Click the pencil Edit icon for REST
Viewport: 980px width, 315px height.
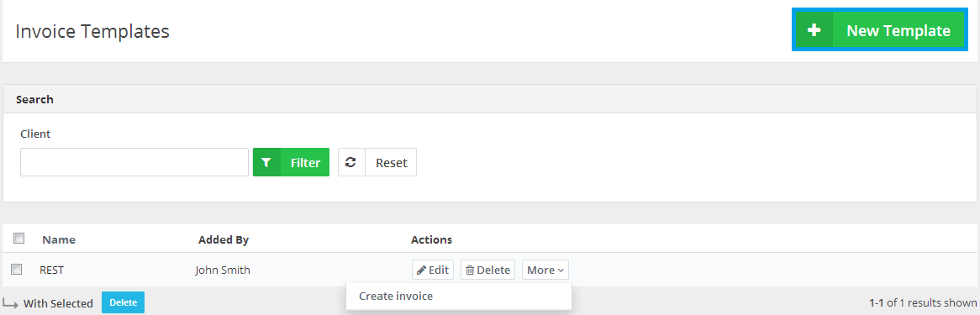422,270
